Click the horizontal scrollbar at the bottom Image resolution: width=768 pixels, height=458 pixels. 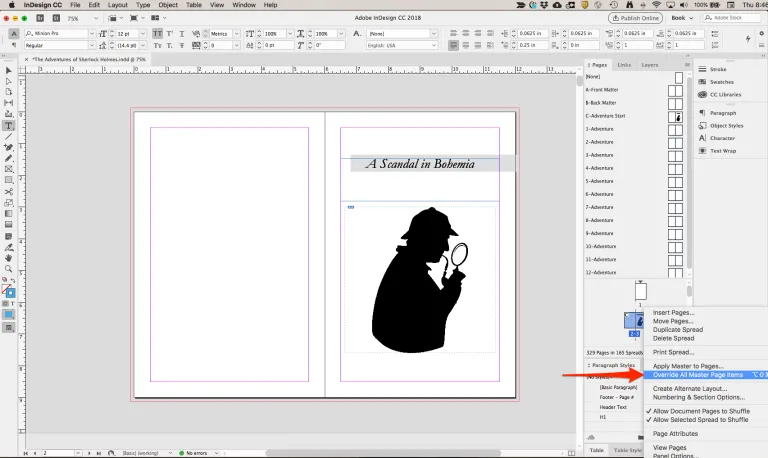coord(383,453)
